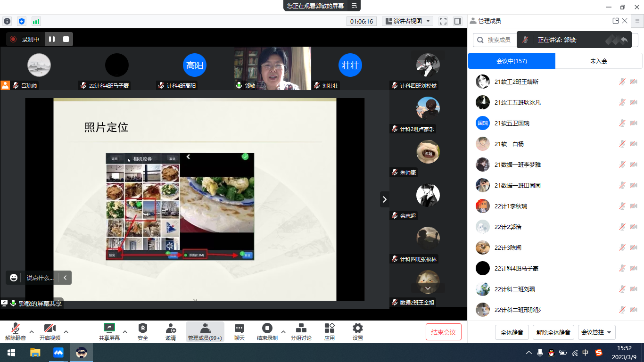The width and height of the screenshot is (644, 362).
Task: Click the Mute All (全体静音) button
Action: pyautogui.click(x=512, y=332)
